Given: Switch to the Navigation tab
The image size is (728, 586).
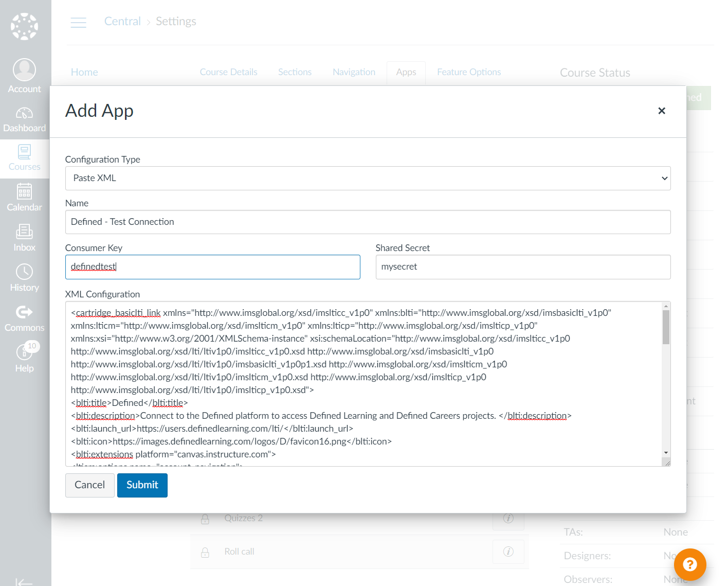Looking at the screenshot, I should [354, 72].
